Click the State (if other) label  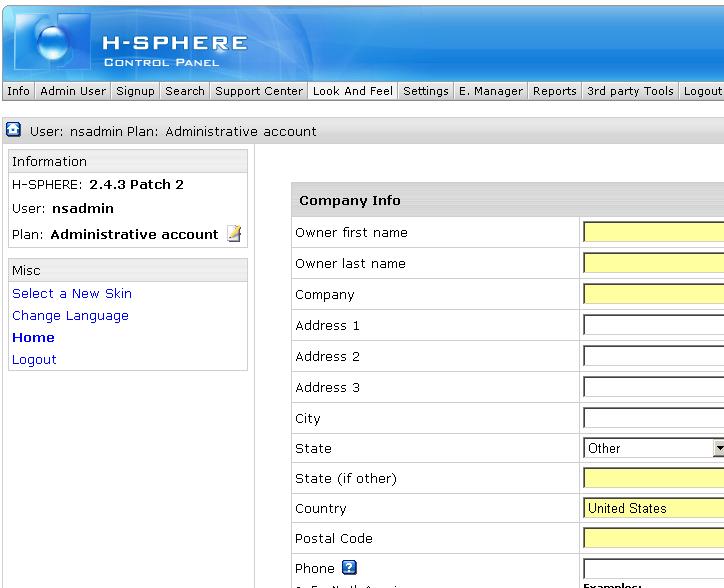click(x=345, y=478)
